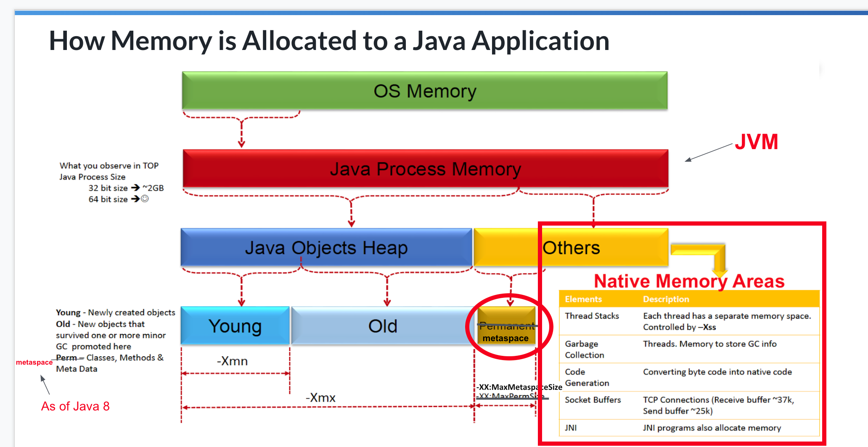Viewport: 868px width, 447px height.
Task: Click the -Xmx size label
Action: [320, 397]
